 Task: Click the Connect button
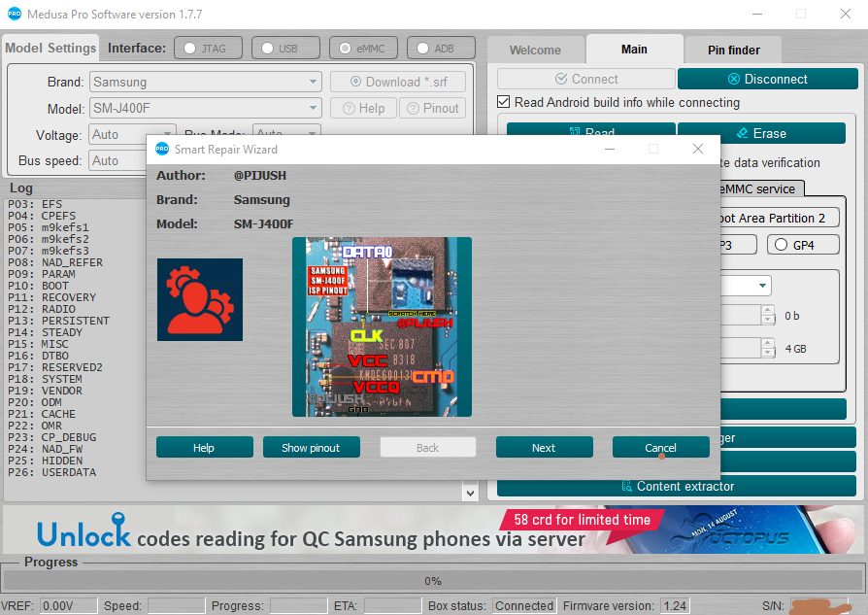(586, 80)
